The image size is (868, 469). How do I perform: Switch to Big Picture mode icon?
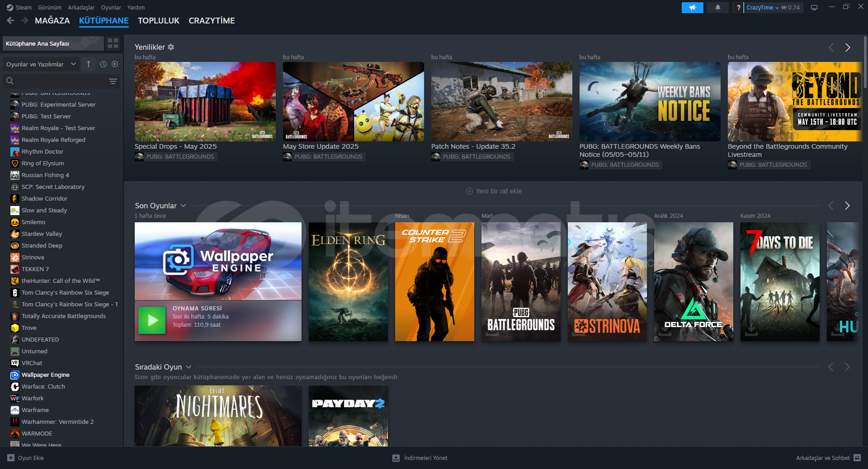pos(814,8)
